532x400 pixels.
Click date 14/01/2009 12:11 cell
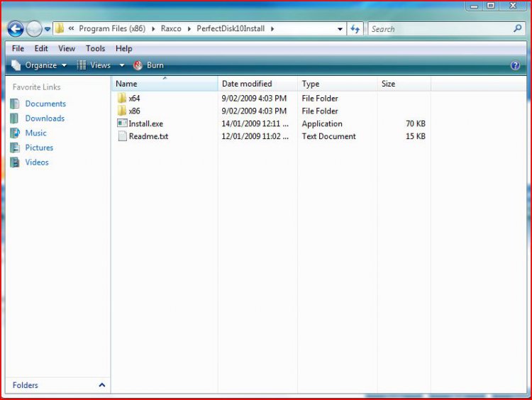click(255, 123)
